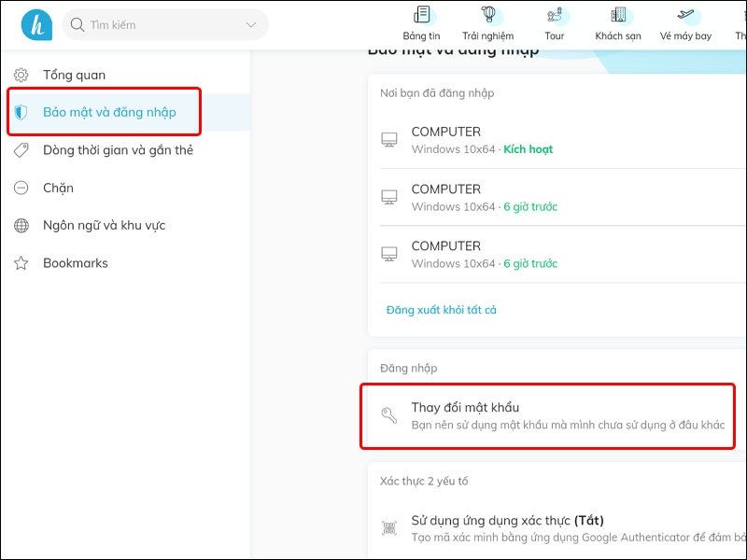Open Vé máy bay airplane icon

point(685,14)
